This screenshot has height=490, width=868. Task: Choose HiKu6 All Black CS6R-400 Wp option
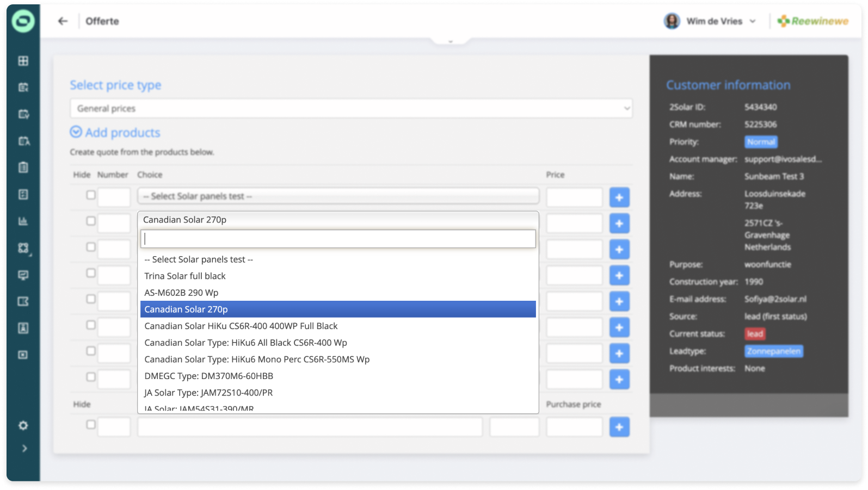tap(338, 343)
